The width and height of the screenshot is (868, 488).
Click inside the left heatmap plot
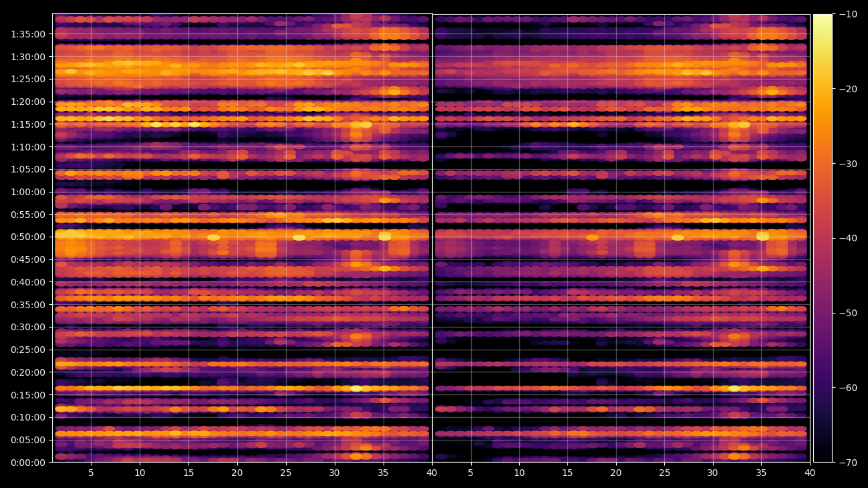pyautogui.click(x=242, y=238)
